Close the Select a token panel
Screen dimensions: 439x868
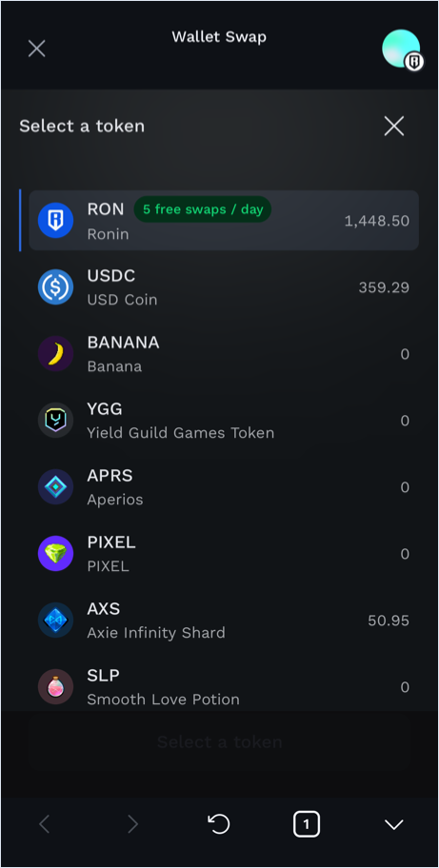394,127
